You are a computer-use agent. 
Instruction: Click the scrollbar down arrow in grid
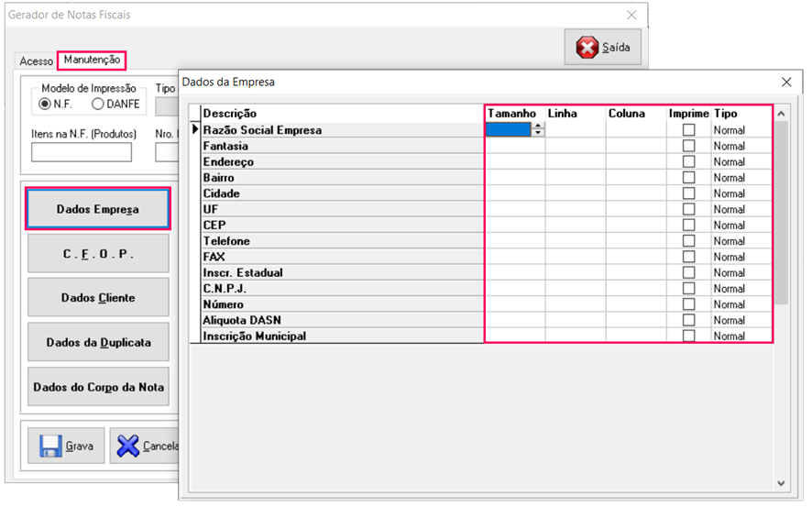point(781,483)
